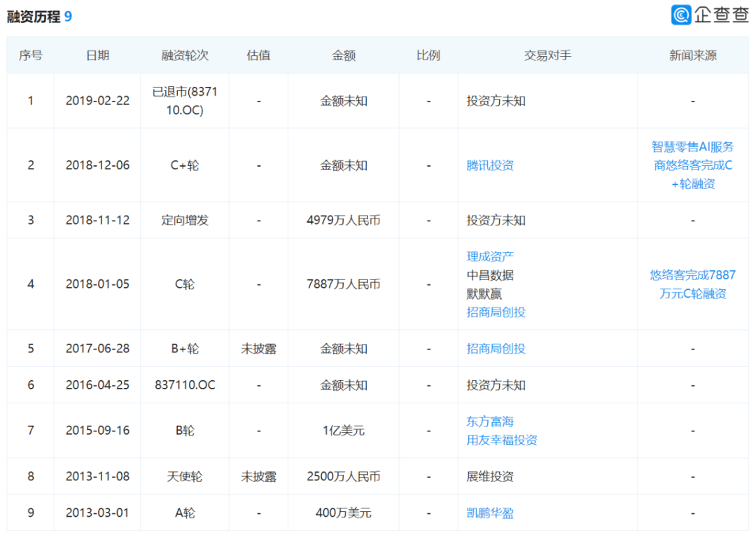Select the date cell 2015-09-16
This screenshot has width=756, height=535.
[97, 431]
